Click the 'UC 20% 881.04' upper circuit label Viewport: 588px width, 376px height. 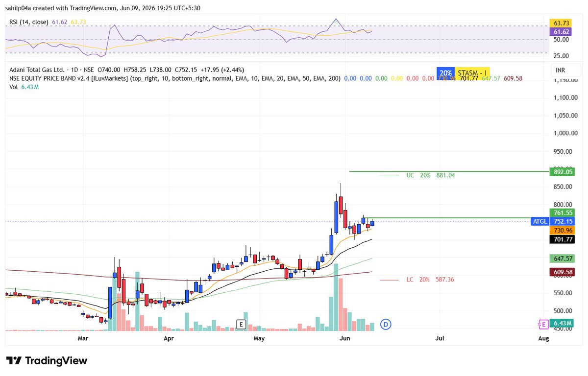tap(430, 175)
